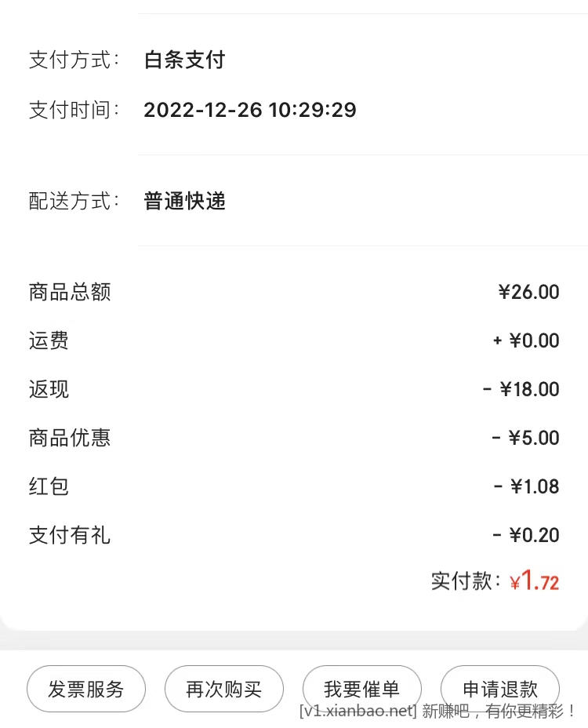Tap the 发票服务 button
This screenshot has width=588, height=728.
pyautogui.click(x=86, y=689)
